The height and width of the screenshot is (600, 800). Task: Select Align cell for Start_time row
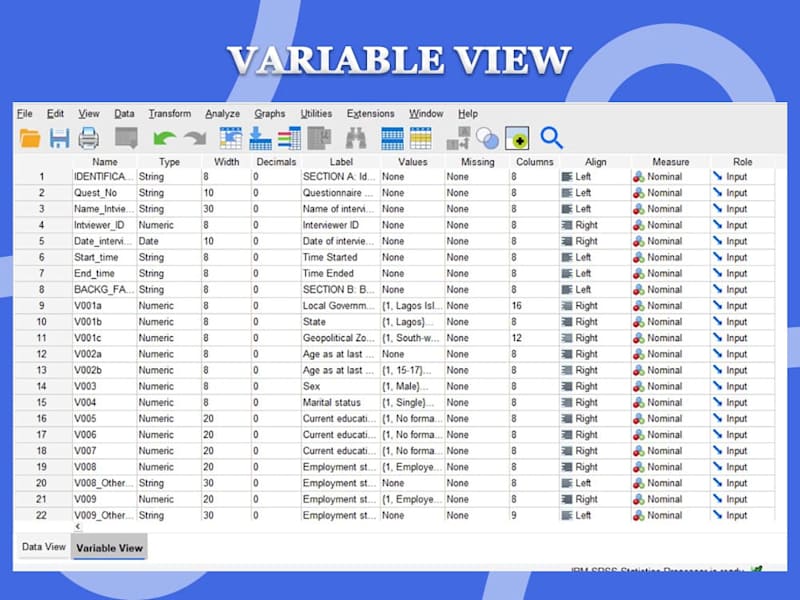[595, 257]
